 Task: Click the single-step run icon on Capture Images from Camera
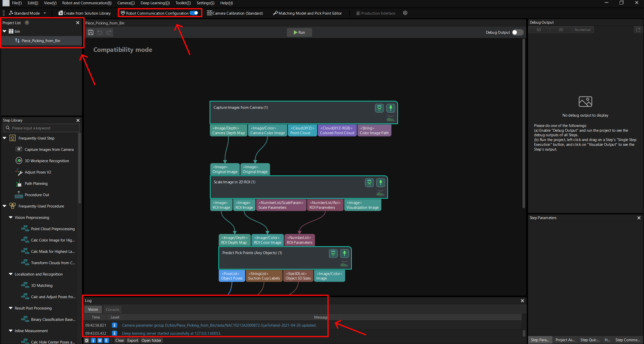pos(391,108)
